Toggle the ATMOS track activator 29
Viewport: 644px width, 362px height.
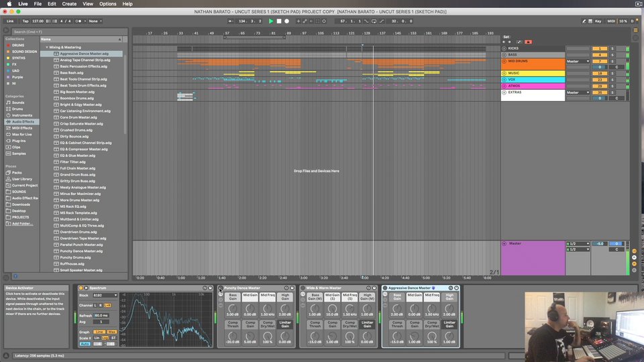coord(600,86)
